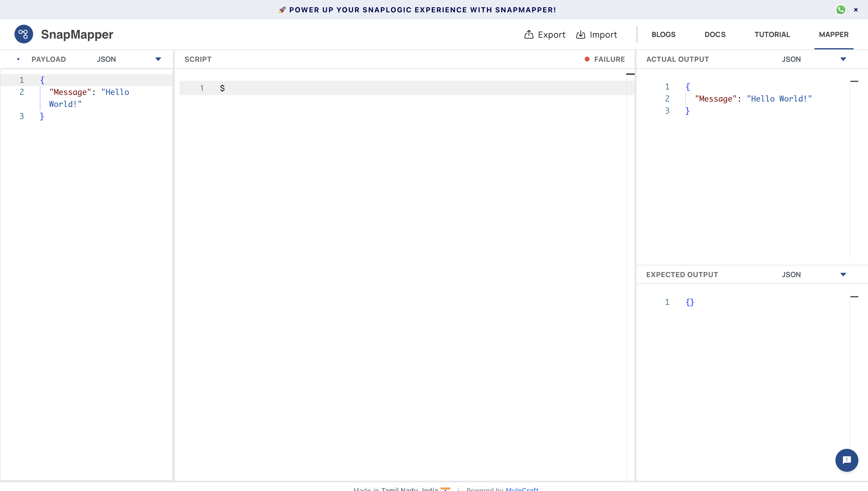Viewport: 868px width, 491px height.
Task: Dismiss the top banner with X
Action: [856, 10]
